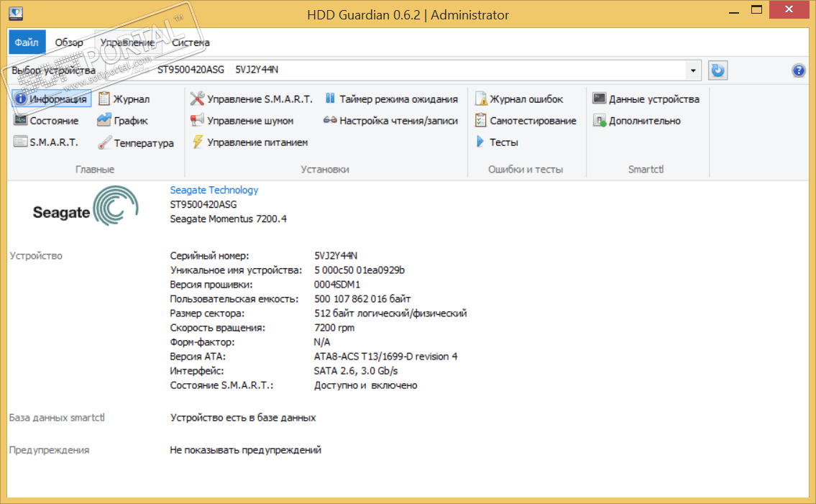Close the HDD Guardian window
This screenshot has height=504, width=816.
789,9
